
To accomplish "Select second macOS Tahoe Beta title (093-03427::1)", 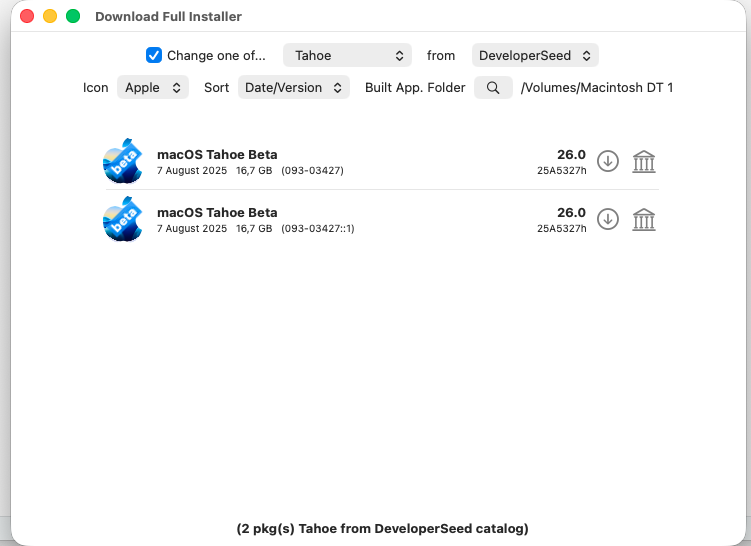I will click(x=217, y=213).
